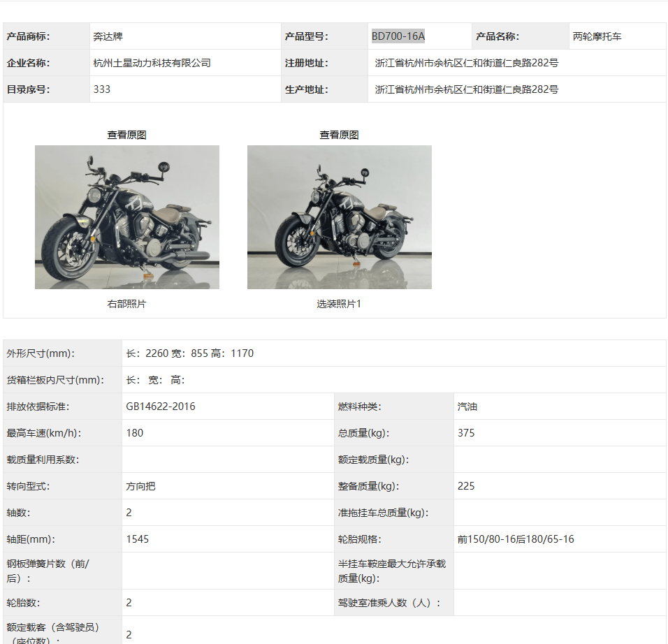Click the curb weight value 225
Screen dimensions: 668x644
click(x=466, y=486)
